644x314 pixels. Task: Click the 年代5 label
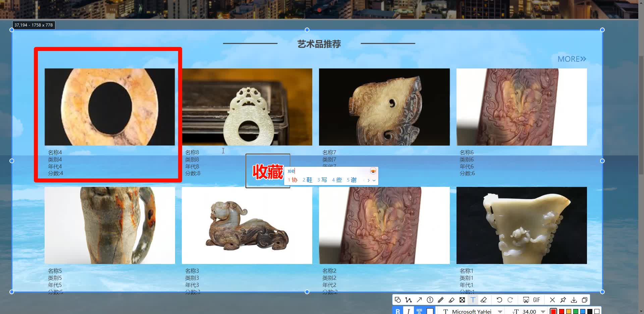(x=55, y=285)
